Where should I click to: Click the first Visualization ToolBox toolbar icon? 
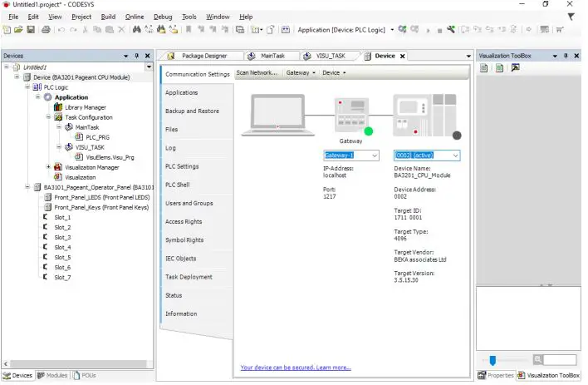coord(484,68)
